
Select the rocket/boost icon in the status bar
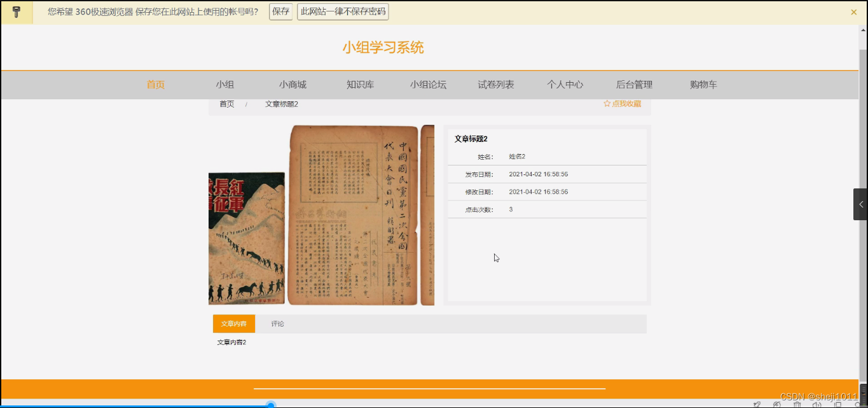[x=757, y=405]
